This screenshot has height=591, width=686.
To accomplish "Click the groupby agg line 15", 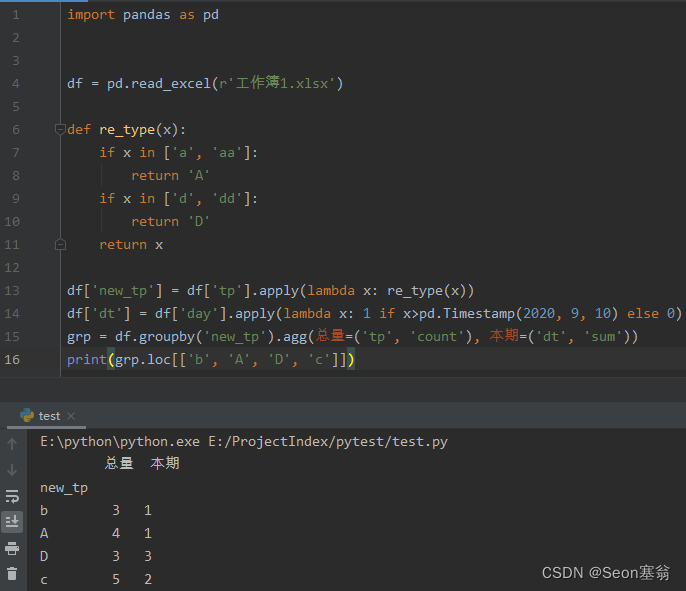I will coord(353,336).
